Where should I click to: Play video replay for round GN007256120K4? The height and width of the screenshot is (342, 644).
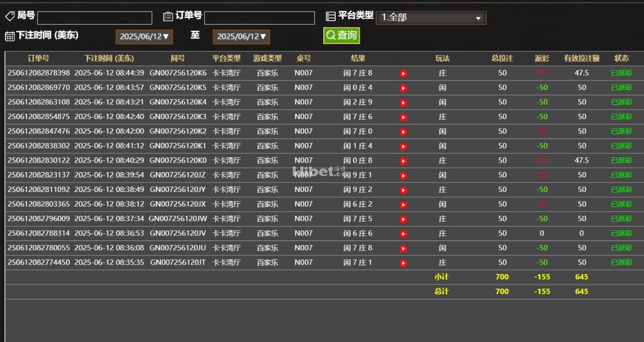click(x=403, y=102)
